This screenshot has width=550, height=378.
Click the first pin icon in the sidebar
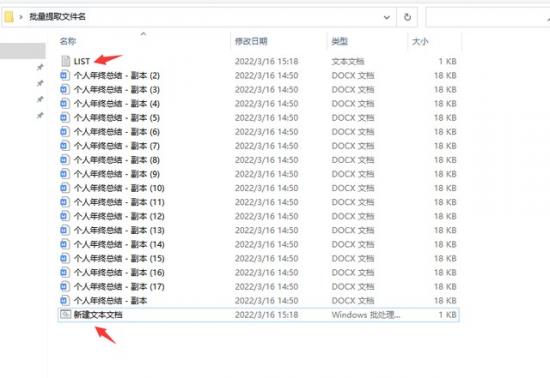coord(40,67)
